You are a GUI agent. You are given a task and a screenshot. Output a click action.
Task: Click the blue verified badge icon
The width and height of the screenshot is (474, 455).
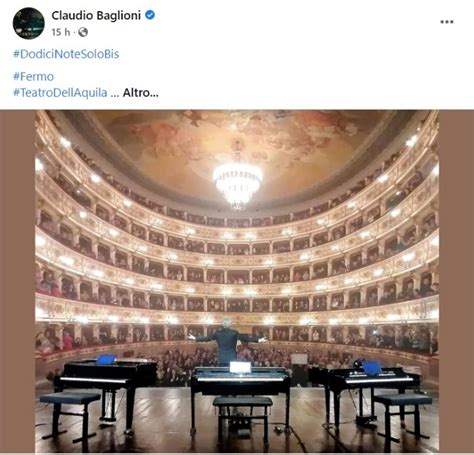[150, 15]
